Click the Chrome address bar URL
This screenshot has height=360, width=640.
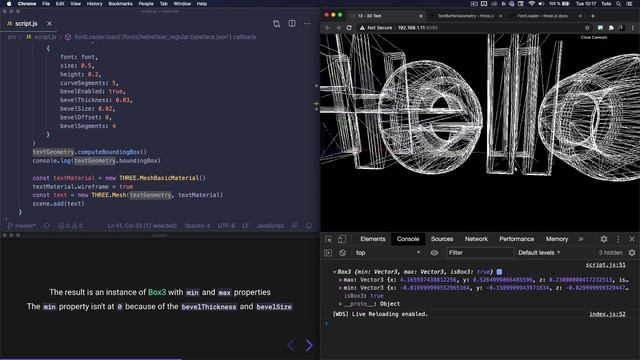pos(417,28)
